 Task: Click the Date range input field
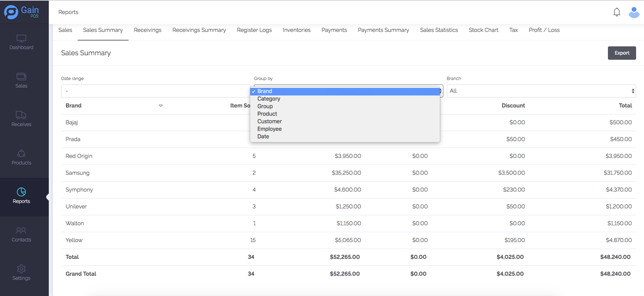click(x=155, y=91)
